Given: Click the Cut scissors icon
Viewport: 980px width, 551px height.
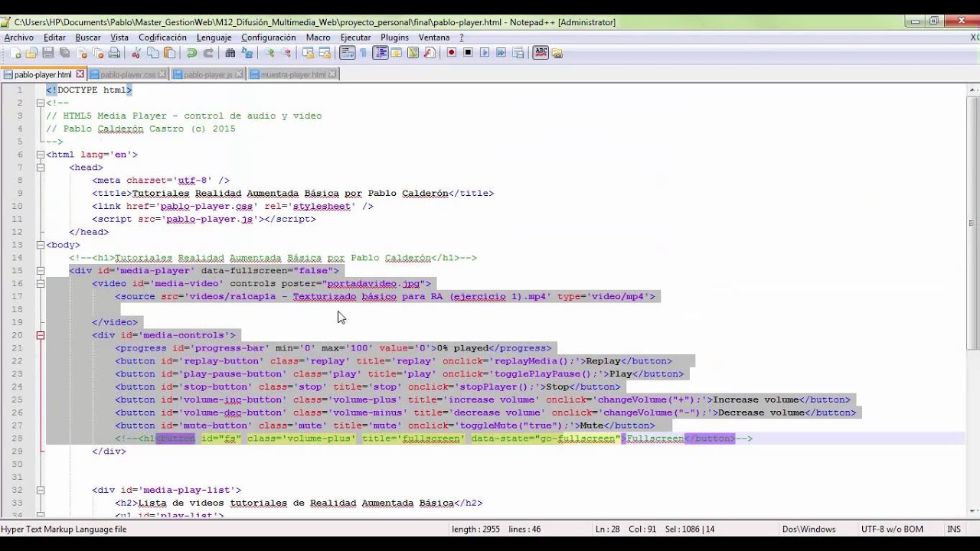Looking at the screenshot, I should tap(136, 53).
